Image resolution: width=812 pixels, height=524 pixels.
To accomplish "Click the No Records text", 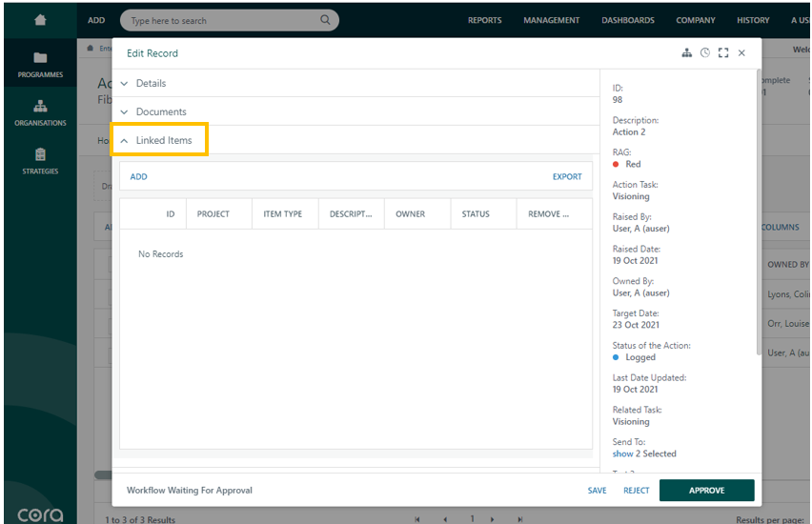I will (x=160, y=254).
